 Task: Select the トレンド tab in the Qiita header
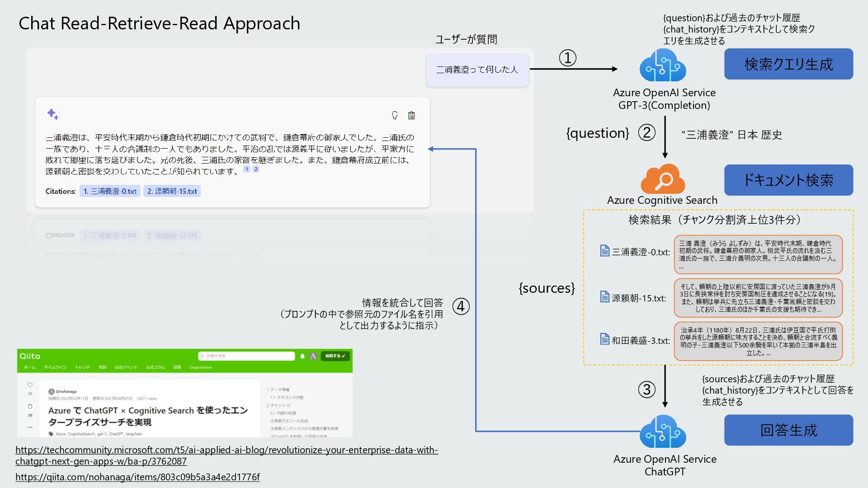coord(82,367)
